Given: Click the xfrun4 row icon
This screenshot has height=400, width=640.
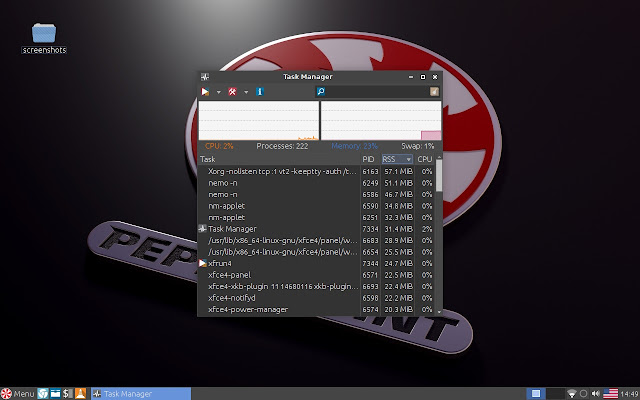Looking at the screenshot, I should point(203,263).
